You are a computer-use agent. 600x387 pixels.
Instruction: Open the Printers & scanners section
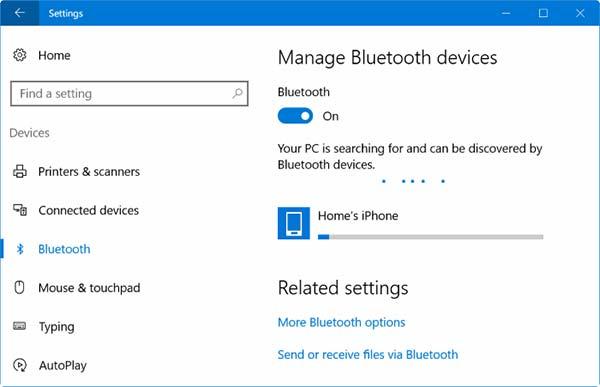click(x=89, y=171)
